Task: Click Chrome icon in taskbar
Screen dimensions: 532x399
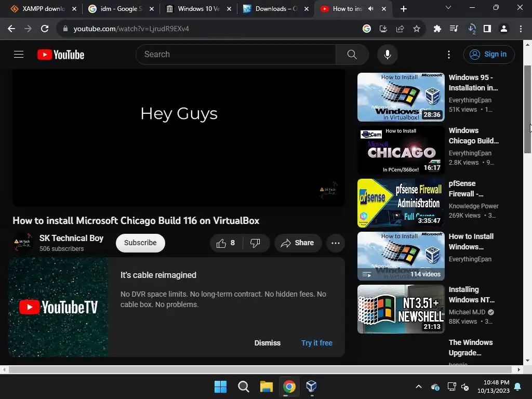Action: [x=289, y=387]
